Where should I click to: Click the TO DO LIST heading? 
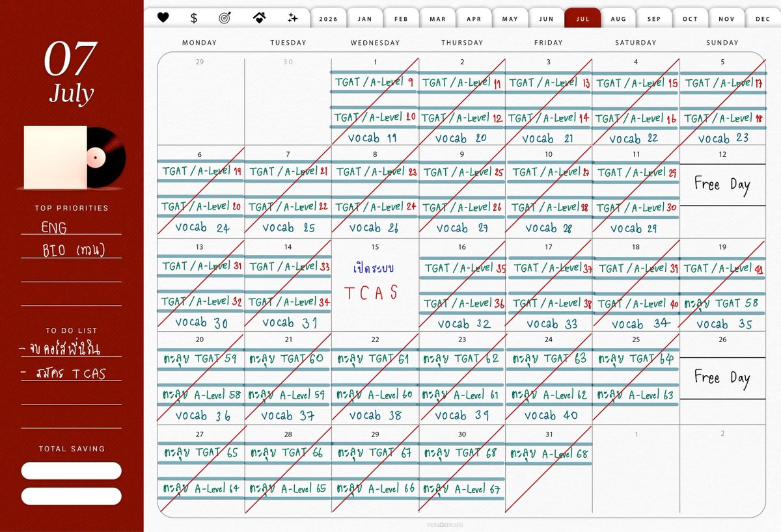(72, 331)
